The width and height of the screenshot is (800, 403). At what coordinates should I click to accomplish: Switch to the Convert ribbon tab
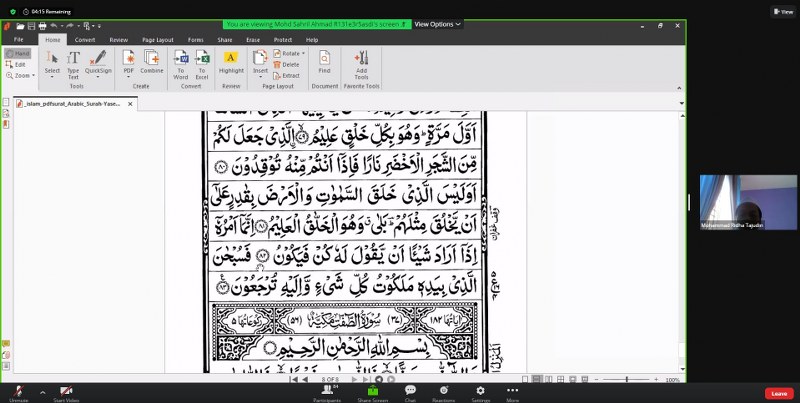coord(85,40)
